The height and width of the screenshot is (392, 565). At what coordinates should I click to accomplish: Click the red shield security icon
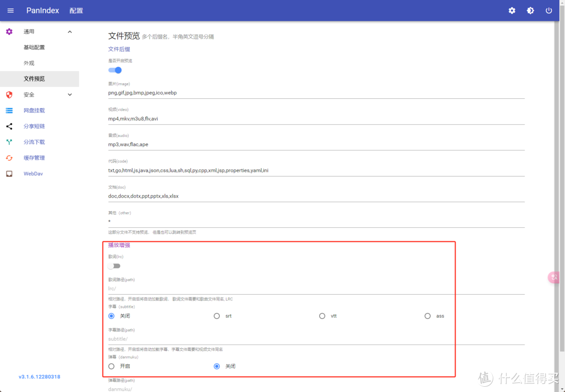(9, 95)
